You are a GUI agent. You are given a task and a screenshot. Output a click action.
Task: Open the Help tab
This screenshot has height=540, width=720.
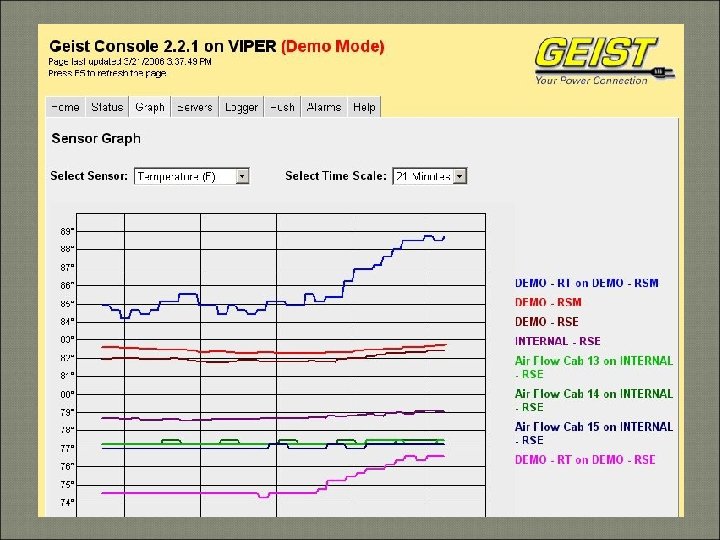[x=364, y=107]
